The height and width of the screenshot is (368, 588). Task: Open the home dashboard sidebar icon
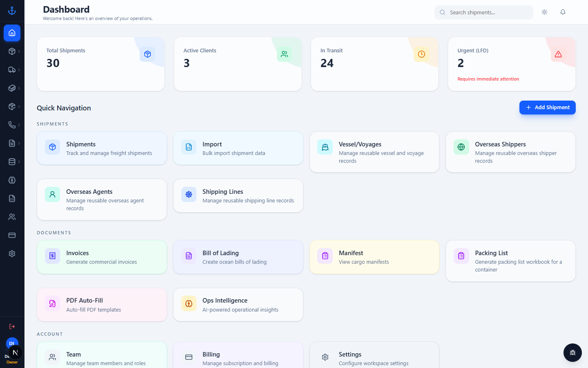click(12, 33)
